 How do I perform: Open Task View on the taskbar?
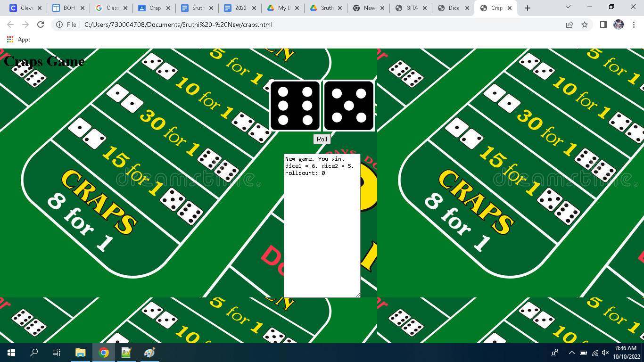point(57,353)
